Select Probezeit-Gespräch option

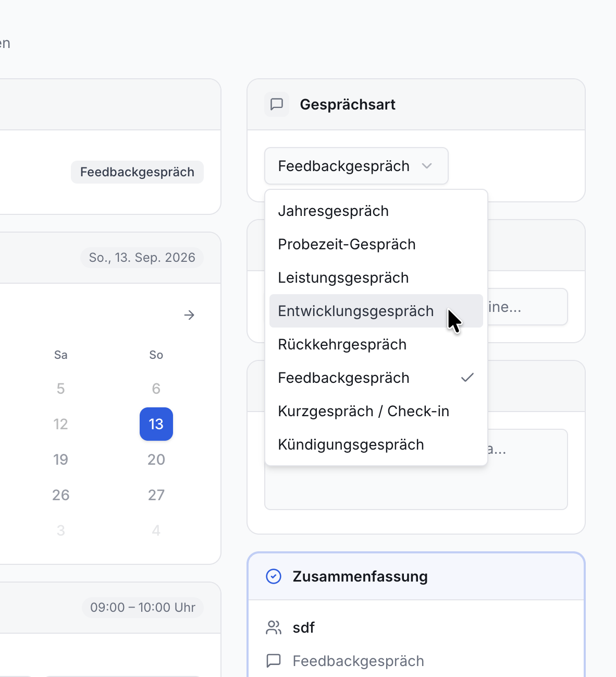[x=376, y=244]
